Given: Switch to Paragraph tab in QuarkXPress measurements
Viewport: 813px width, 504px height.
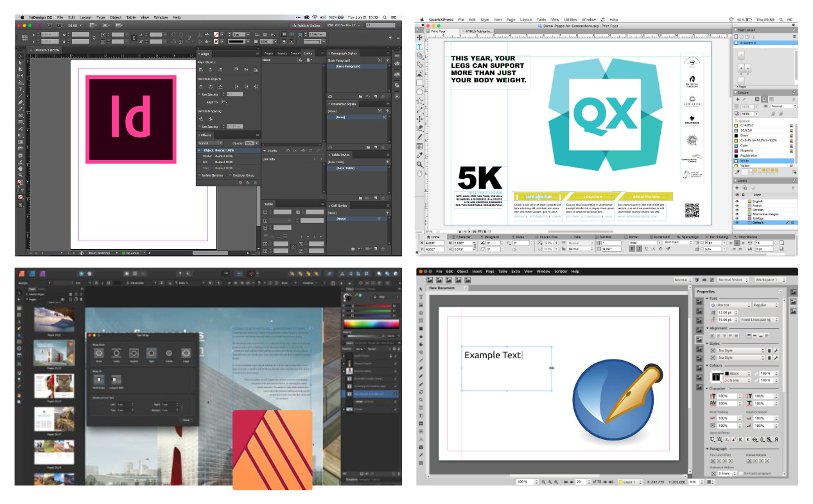Looking at the screenshot, I should [491, 237].
